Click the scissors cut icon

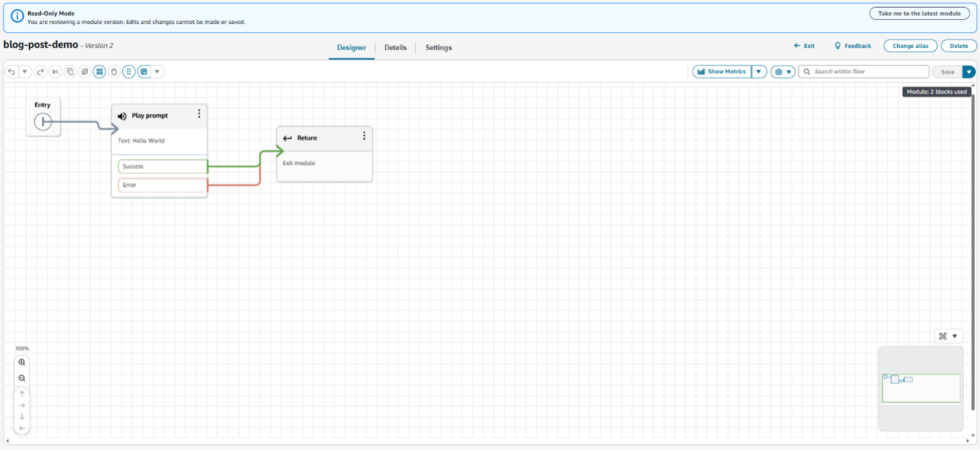[56, 72]
